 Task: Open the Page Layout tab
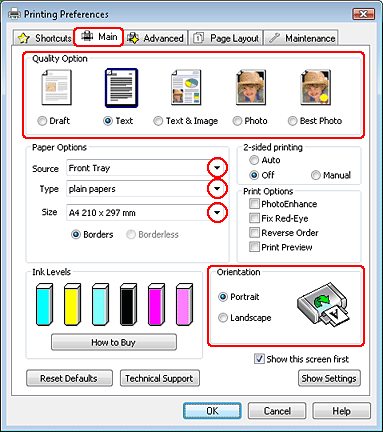click(226, 38)
